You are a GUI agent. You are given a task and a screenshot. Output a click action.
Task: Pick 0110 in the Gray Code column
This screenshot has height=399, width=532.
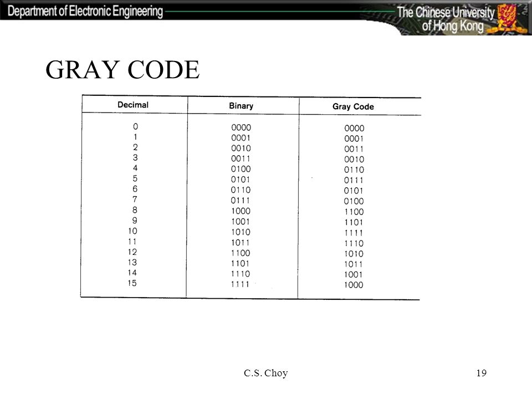[354, 170]
